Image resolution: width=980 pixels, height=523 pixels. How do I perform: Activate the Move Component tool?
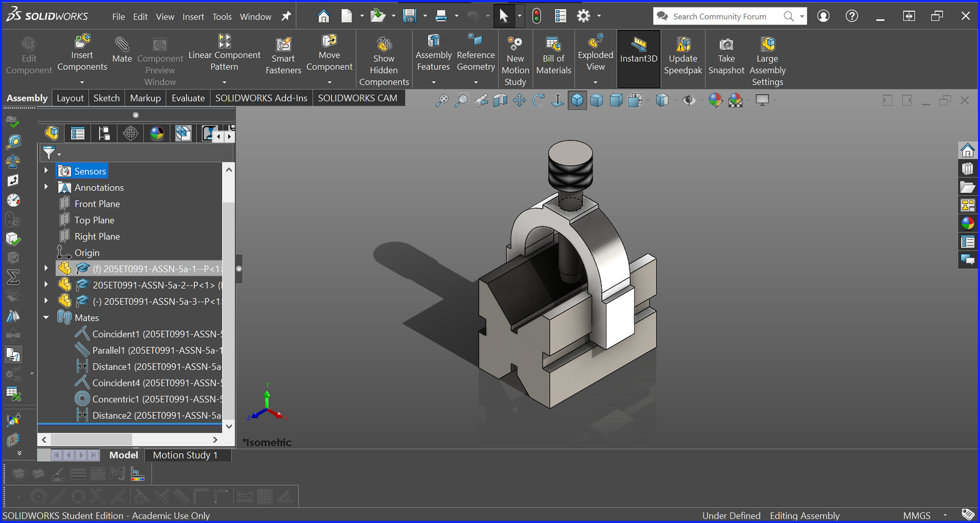click(x=329, y=53)
